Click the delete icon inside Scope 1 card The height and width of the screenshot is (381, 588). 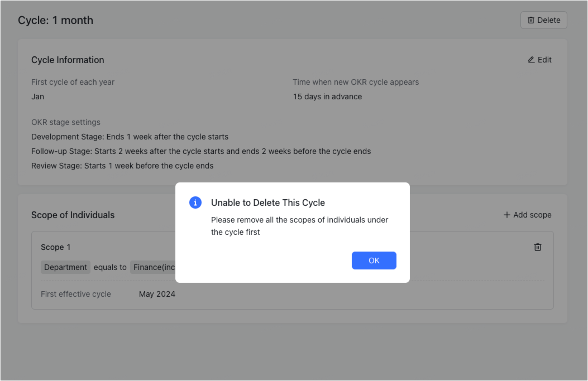coord(538,247)
